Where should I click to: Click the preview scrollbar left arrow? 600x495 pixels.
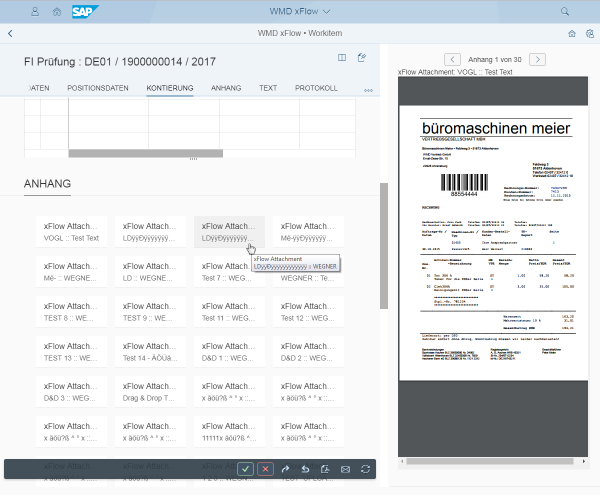402,461
